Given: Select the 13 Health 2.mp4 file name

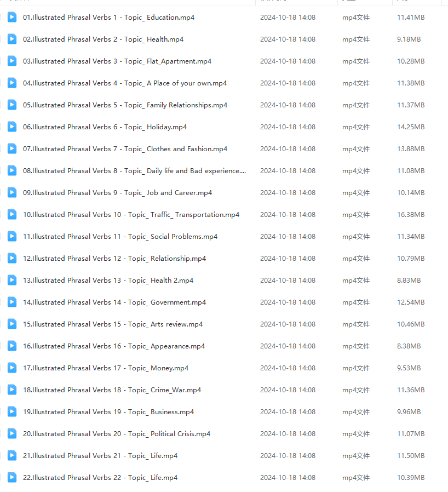Looking at the screenshot, I should click(x=108, y=281).
